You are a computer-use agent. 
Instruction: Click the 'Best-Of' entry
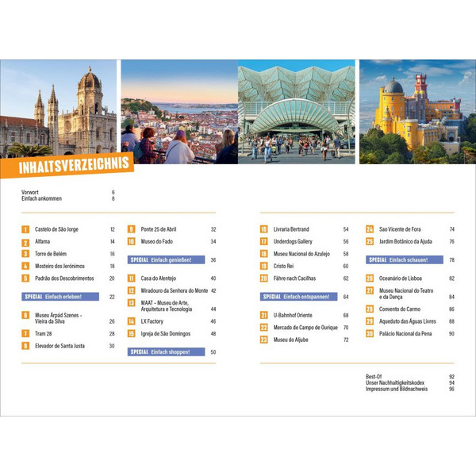(x=374, y=376)
